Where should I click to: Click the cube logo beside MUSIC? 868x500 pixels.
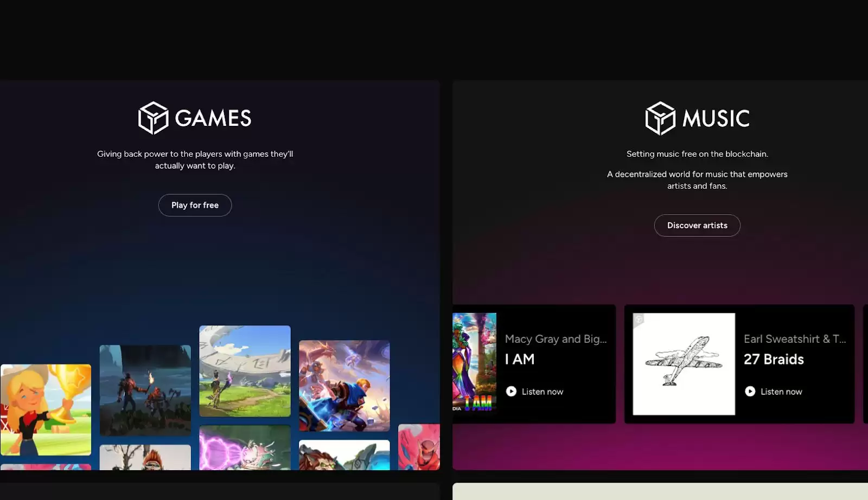(660, 118)
